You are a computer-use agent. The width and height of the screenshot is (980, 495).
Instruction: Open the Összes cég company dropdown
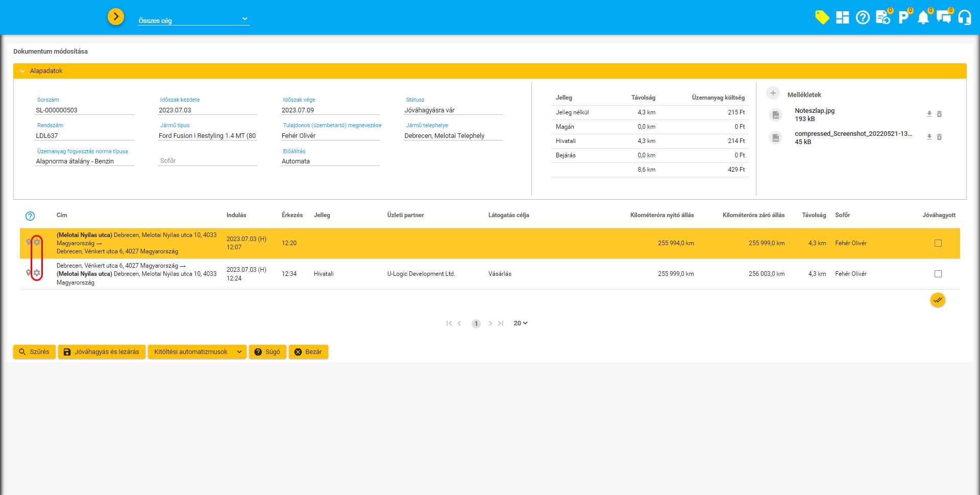[x=193, y=20]
